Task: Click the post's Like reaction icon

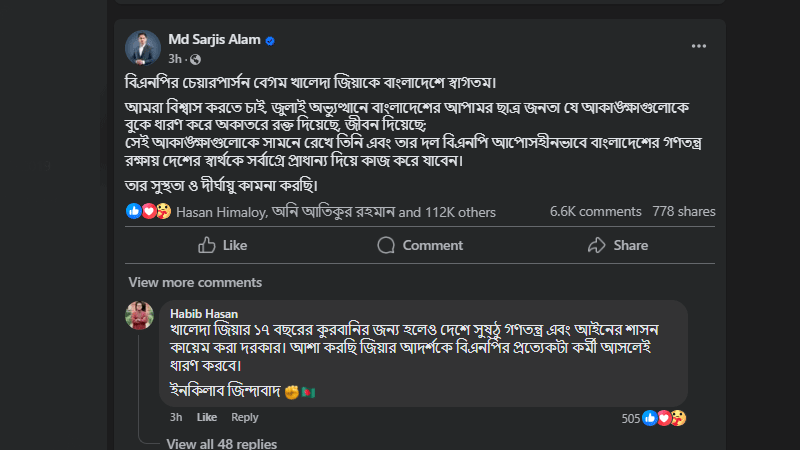Action: [134, 211]
